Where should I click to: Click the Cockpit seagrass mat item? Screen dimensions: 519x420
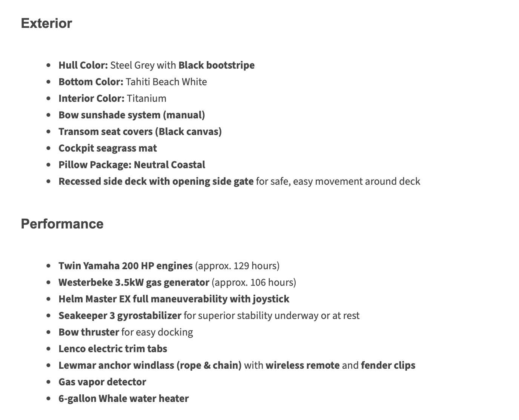[107, 148]
